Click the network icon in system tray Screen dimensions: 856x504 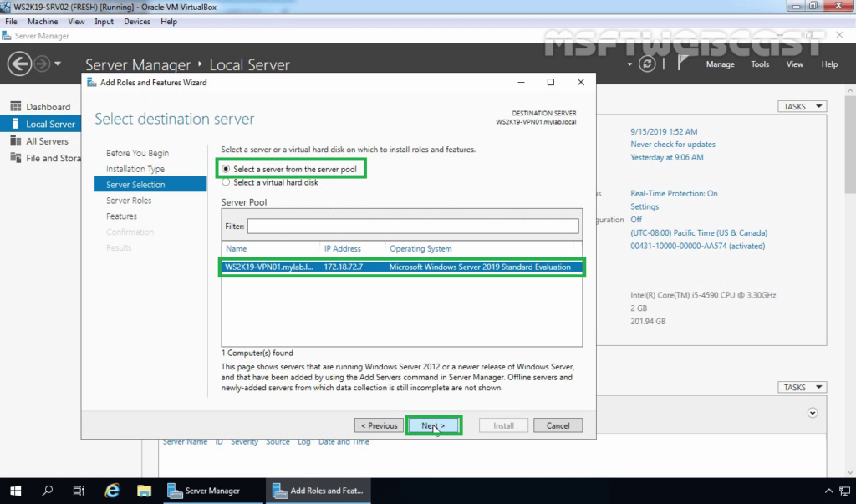[845, 491]
